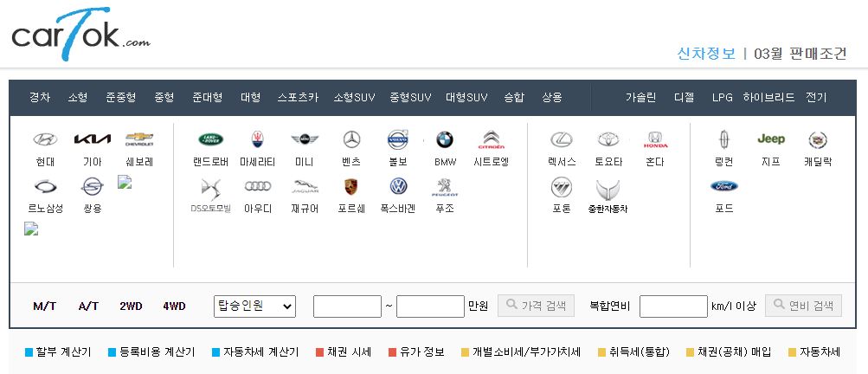Filter by LPG fuel type
Screen dimensions: 868x374
(723, 98)
